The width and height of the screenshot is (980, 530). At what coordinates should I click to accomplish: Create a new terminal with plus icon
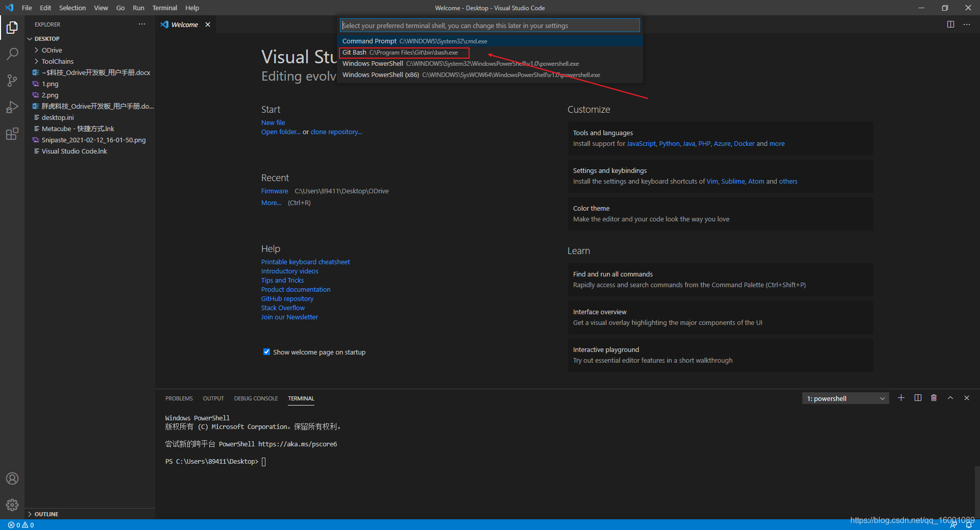pos(901,398)
